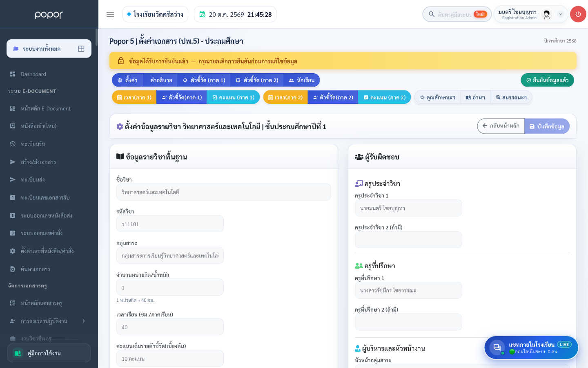Click the ครูประจำวิชา 2 input field

tap(408, 240)
